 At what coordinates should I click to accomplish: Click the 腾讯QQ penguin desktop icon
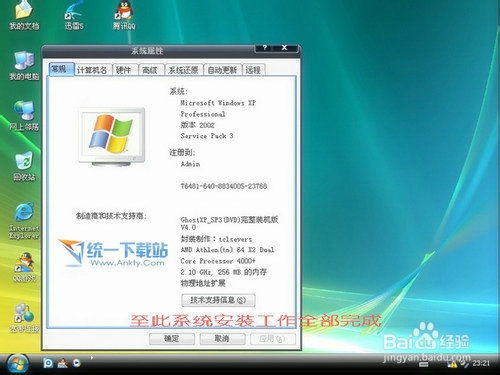click(x=124, y=15)
